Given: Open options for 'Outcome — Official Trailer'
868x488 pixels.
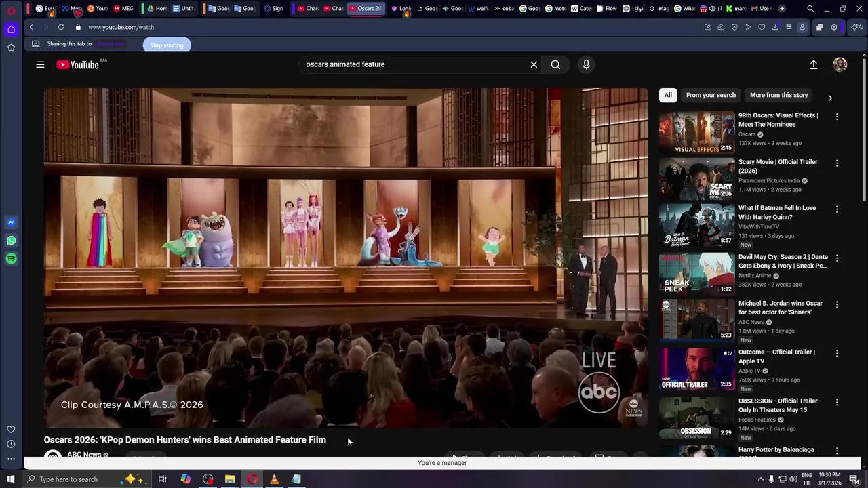Looking at the screenshot, I should [x=837, y=353].
